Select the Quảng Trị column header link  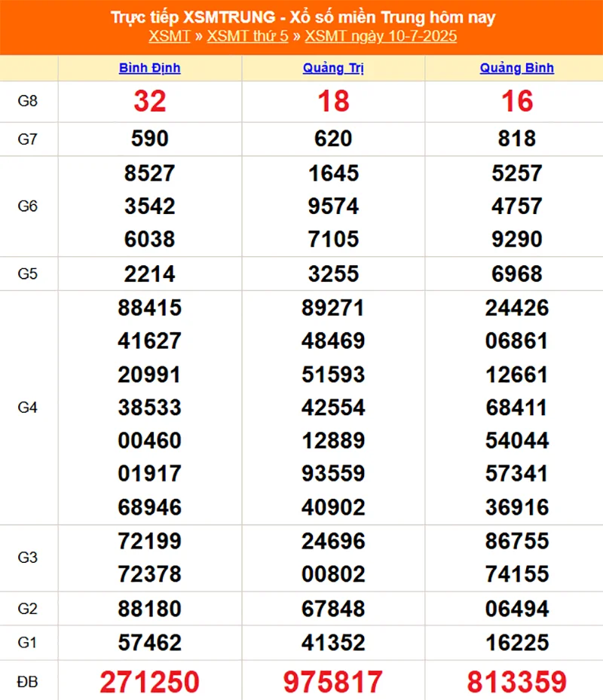tap(333, 68)
